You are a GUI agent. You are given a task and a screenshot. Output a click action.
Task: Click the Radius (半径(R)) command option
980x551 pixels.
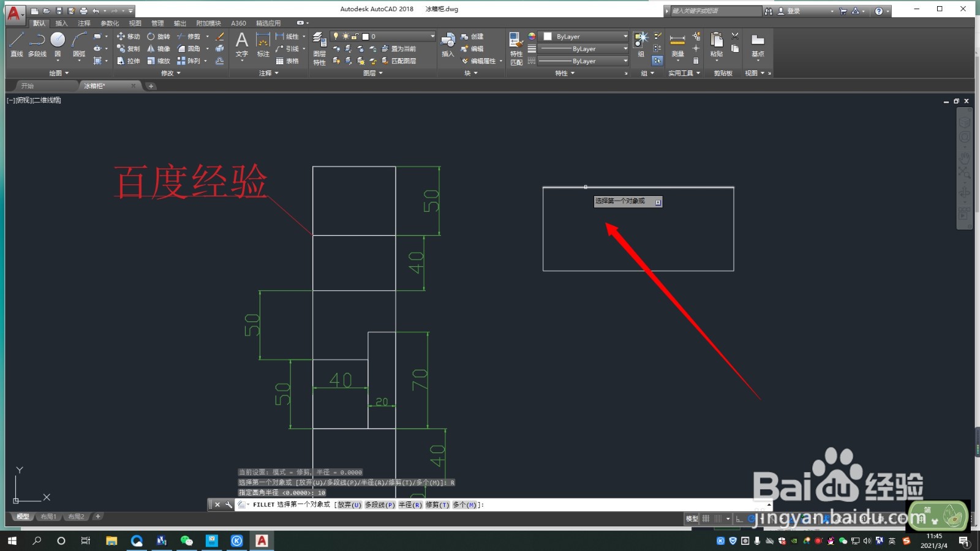(410, 505)
